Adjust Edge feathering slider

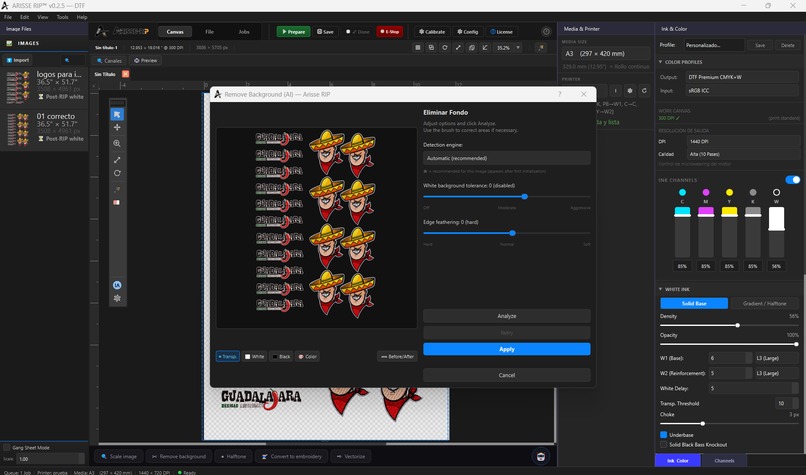pos(512,233)
